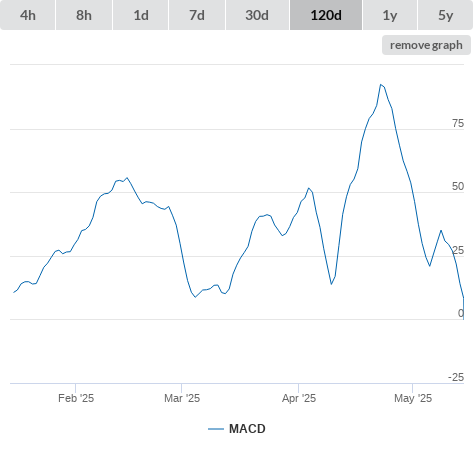Click the 75 y-axis value label
Screen dimensions: 474x455
[x=458, y=123]
